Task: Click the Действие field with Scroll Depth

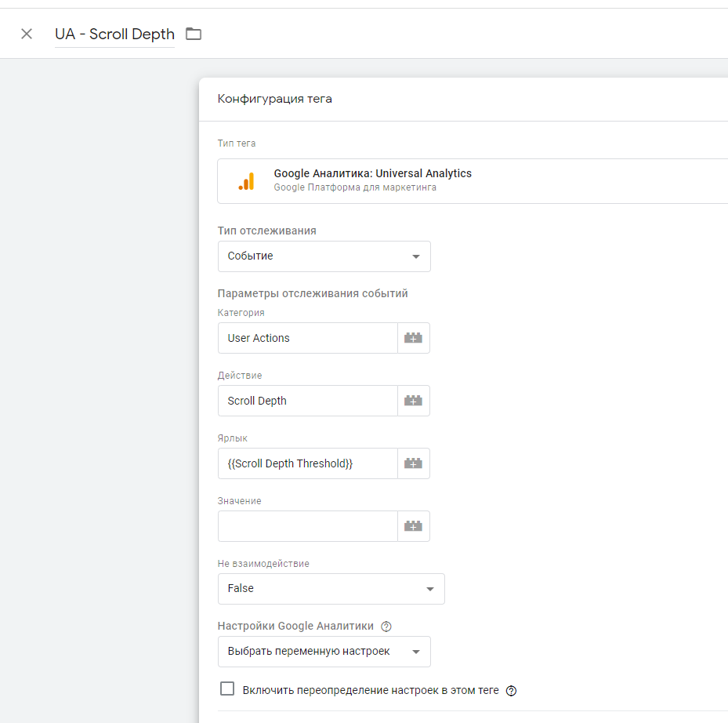Action: tap(307, 401)
